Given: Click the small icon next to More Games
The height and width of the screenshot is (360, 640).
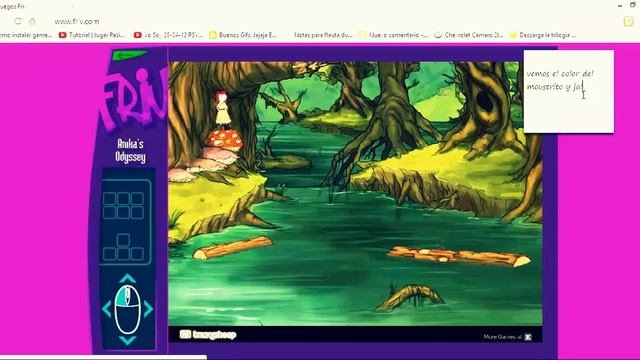Looking at the screenshot, I should point(528,337).
